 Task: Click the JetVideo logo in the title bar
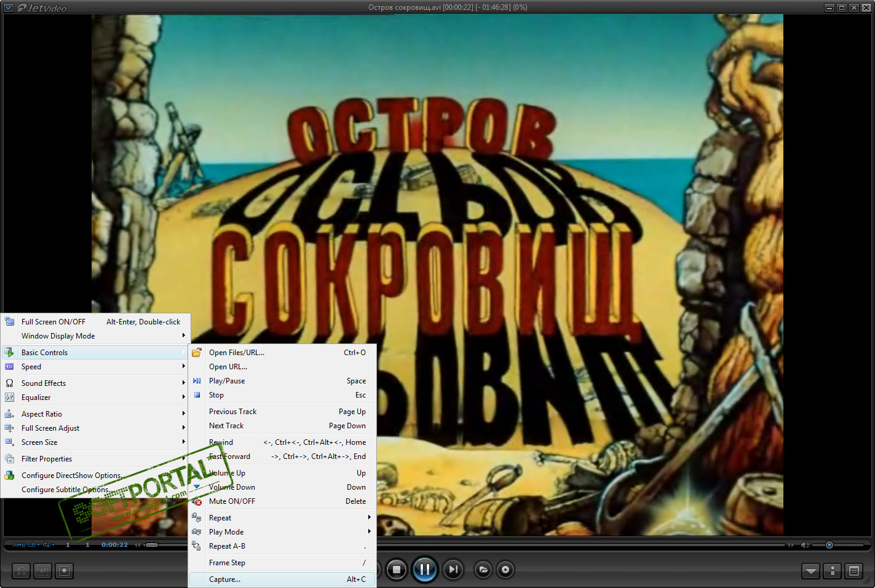(x=42, y=7)
